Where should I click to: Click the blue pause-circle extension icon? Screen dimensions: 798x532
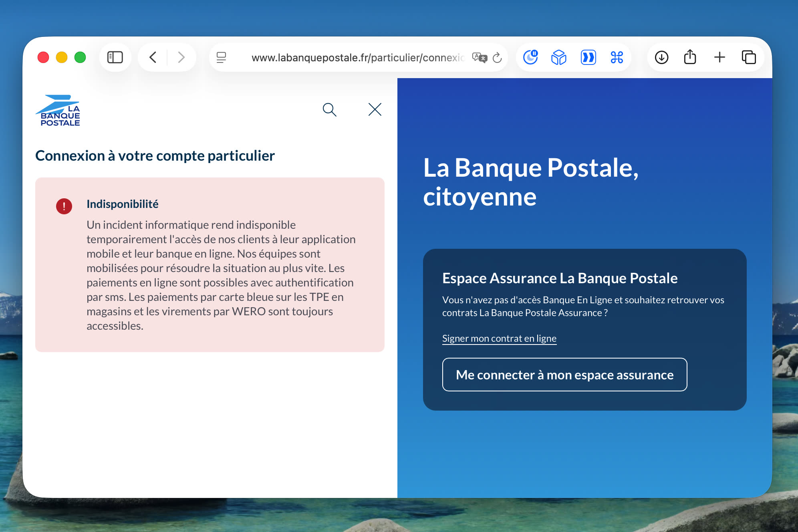click(x=530, y=57)
